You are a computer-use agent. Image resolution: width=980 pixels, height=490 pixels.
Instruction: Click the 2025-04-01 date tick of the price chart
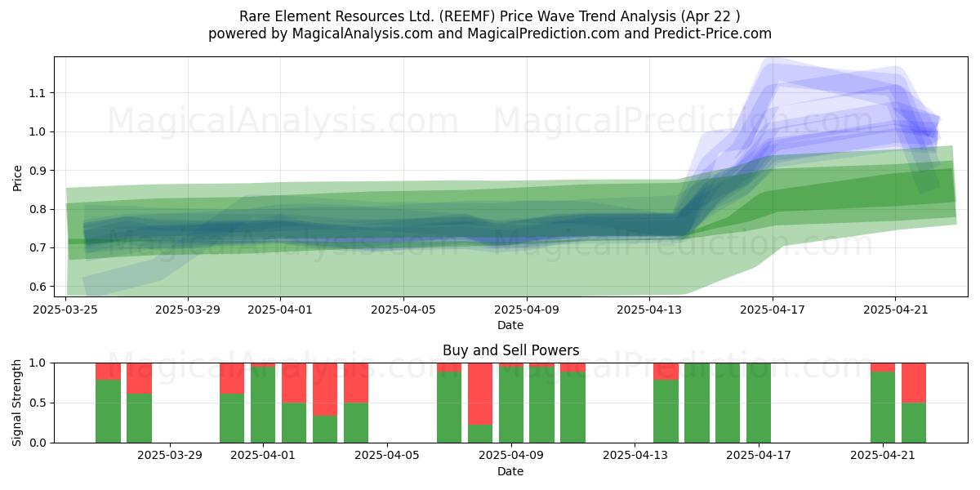click(x=280, y=310)
